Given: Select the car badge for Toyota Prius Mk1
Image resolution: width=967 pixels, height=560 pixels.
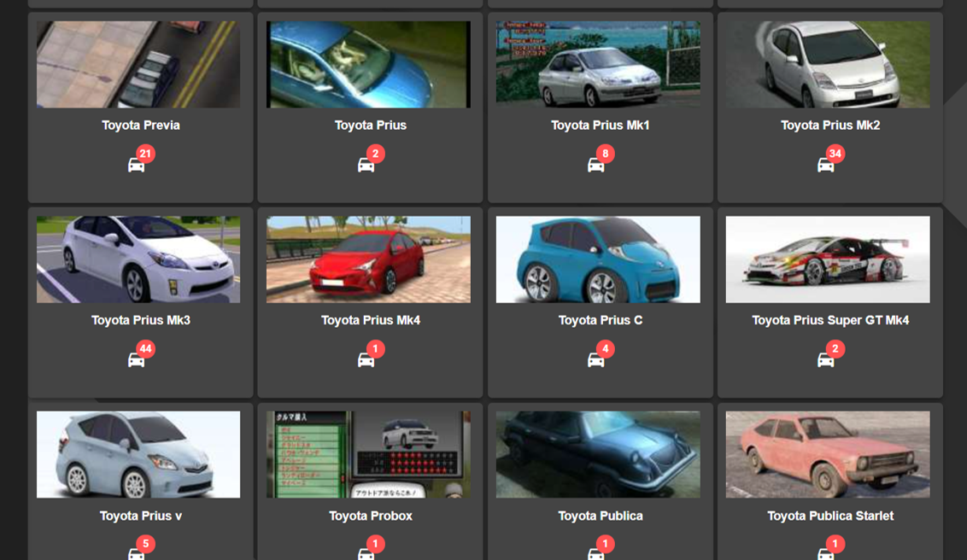Looking at the screenshot, I should (600, 160).
